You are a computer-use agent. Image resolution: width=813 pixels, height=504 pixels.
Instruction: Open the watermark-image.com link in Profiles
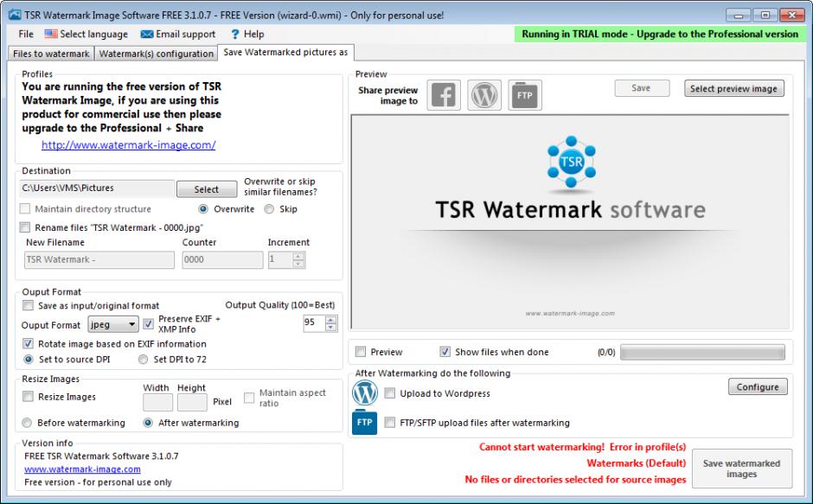pyautogui.click(x=129, y=145)
